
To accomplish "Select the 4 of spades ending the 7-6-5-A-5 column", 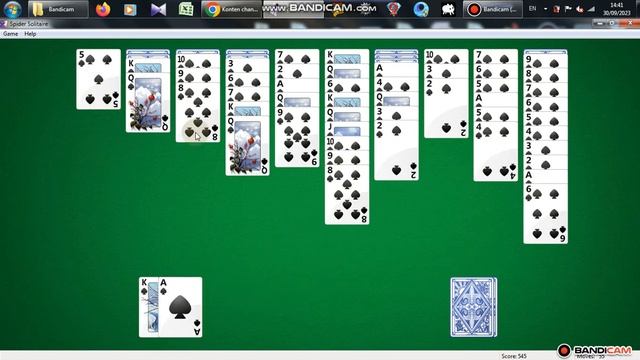I will point(496,151).
